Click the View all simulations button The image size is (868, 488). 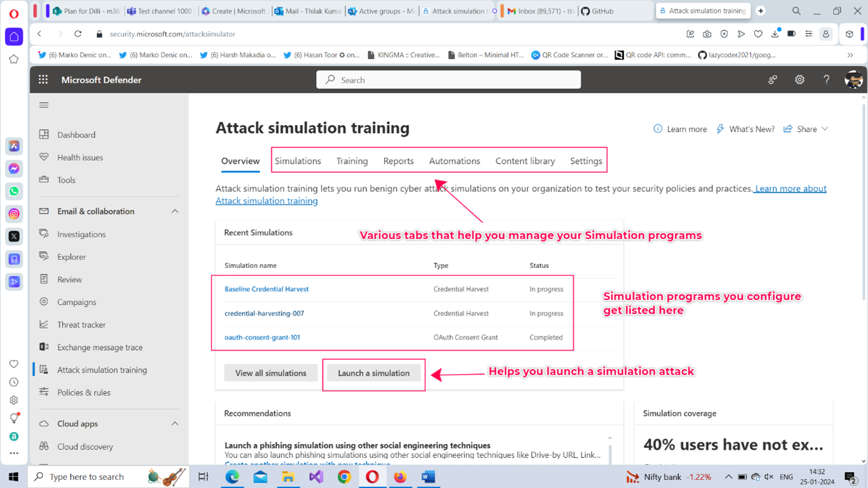(x=271, y=373)
